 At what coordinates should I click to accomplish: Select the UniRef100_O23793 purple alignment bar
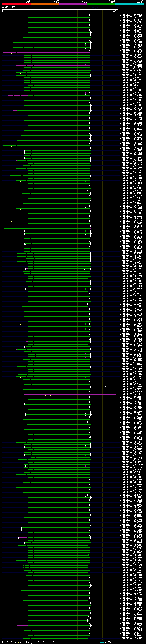(46, 53)
